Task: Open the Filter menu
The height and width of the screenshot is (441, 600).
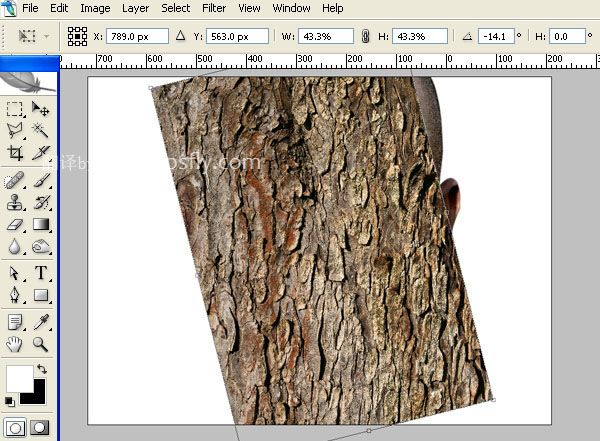Action: pos(214,8)
